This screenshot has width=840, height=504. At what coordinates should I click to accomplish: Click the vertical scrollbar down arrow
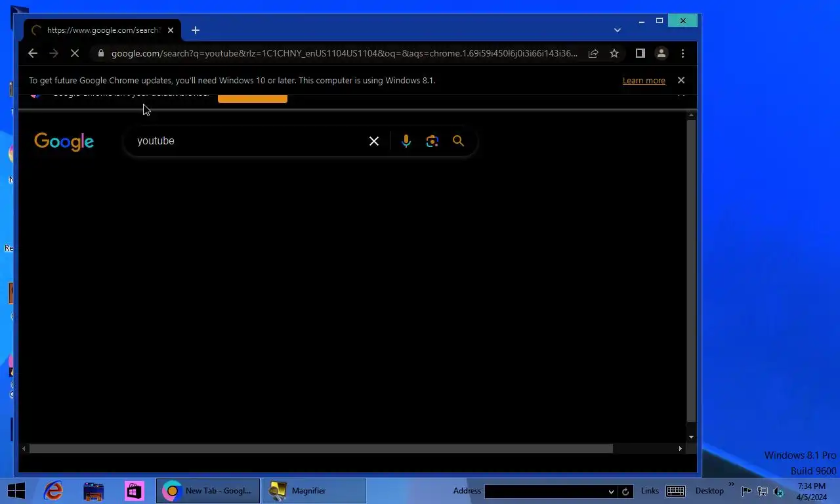[x=691, y=437]
